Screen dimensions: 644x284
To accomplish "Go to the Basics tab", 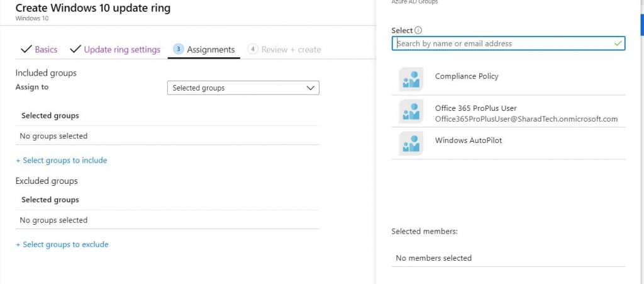I will pyautogui.click(x=46, y=50).
